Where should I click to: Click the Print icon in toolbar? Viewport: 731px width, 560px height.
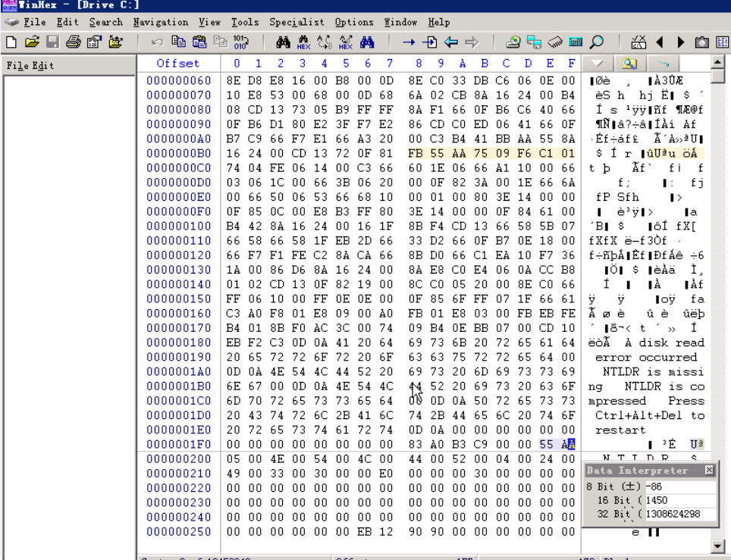pos(74,42)
